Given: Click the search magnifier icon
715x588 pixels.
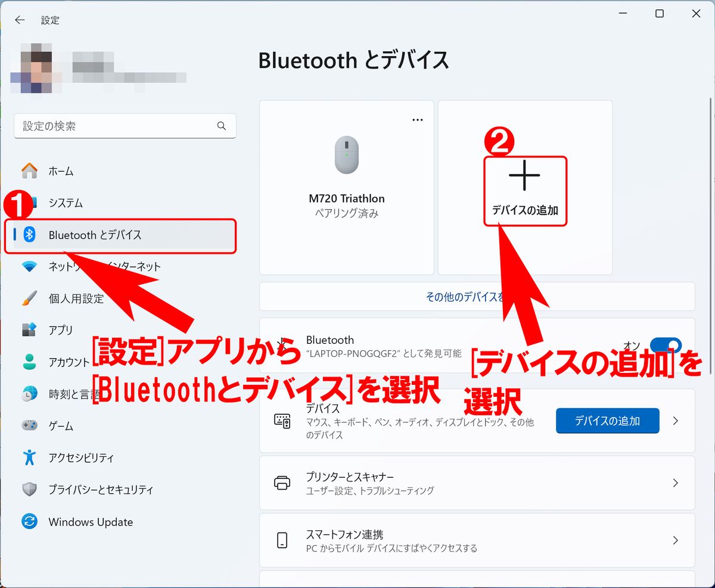Looking at the screenshot, I should click(222, 126).
